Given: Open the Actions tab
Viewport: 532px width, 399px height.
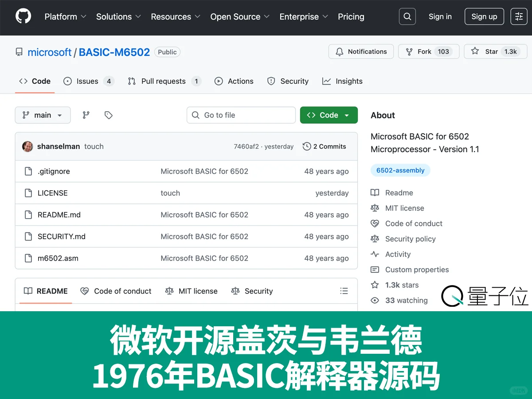Looking at the screenshot, I should [234, 81].
